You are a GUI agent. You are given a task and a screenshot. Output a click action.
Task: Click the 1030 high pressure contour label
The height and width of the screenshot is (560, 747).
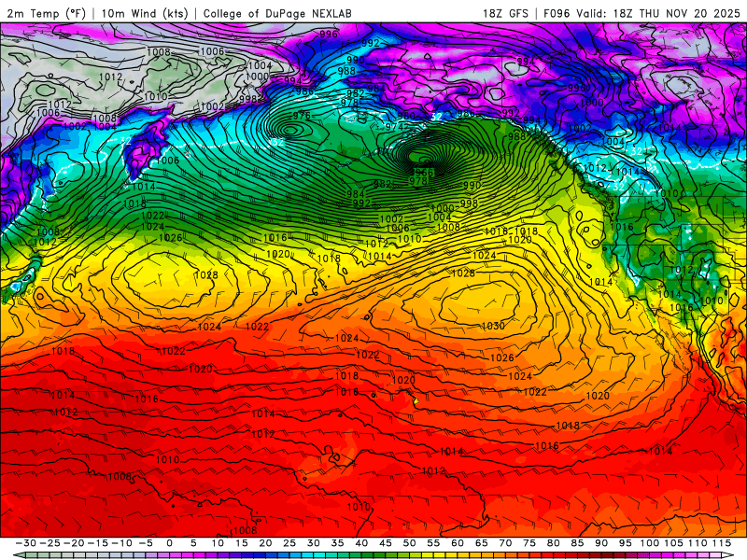493,326
